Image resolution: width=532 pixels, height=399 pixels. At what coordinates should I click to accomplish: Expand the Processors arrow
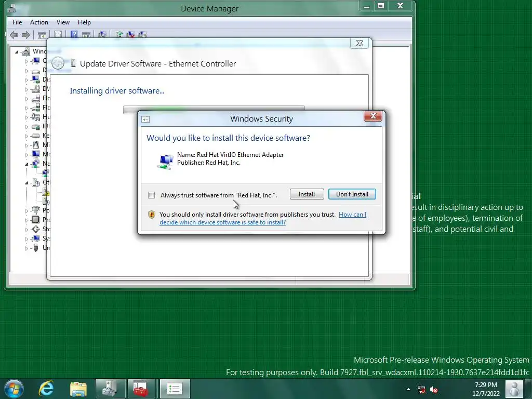[26, 220]
